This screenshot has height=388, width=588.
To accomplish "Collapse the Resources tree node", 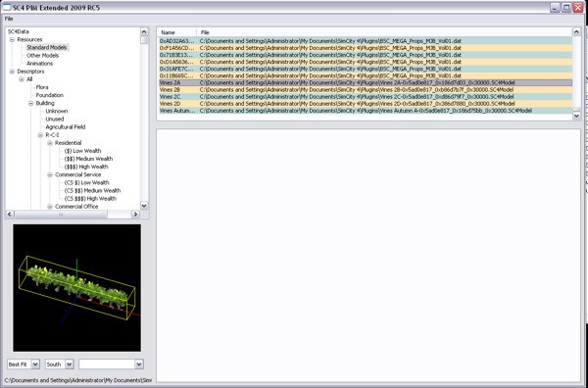I will point(12,39).
